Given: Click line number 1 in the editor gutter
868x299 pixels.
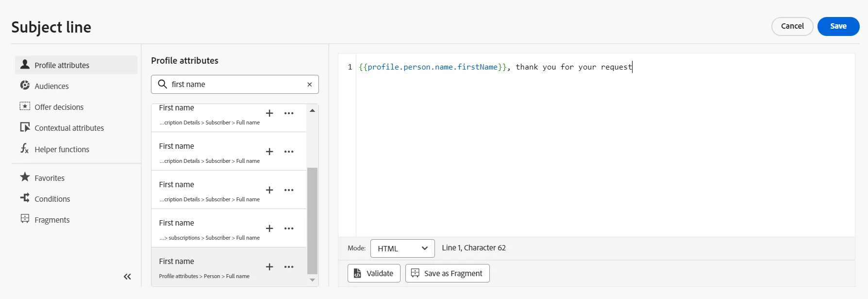Looking at the screenshot, I should [x=350, y=67].
